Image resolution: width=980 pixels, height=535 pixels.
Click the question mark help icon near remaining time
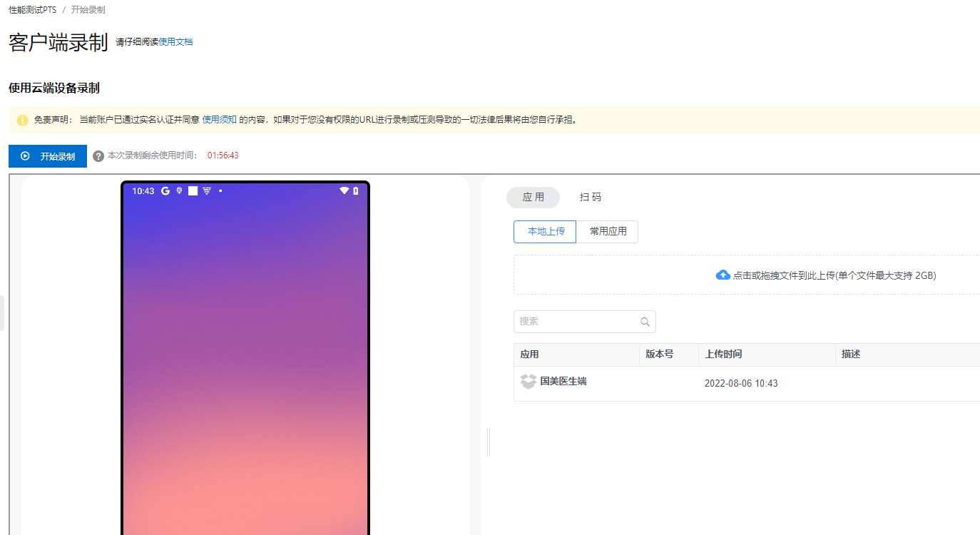coord(98,156)
